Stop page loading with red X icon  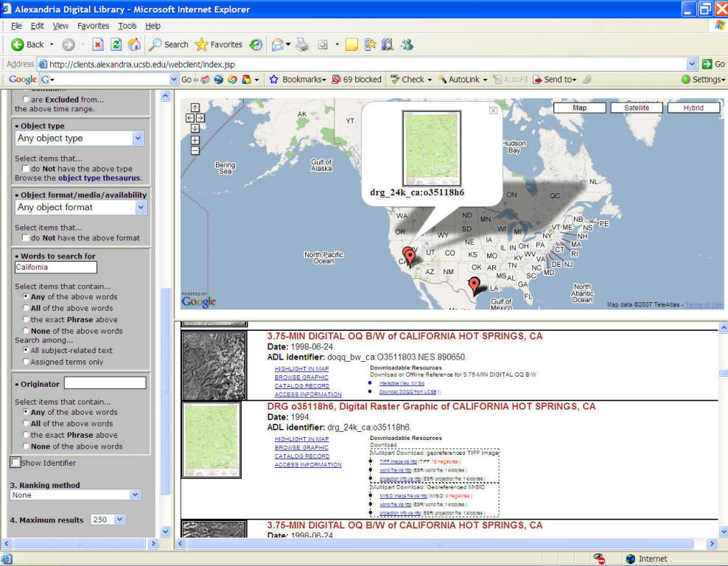click(x=97, y=44)
